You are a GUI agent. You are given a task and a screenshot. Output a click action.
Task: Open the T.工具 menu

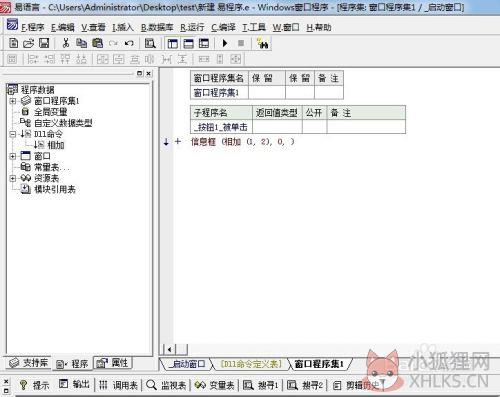tap(254, 27)
